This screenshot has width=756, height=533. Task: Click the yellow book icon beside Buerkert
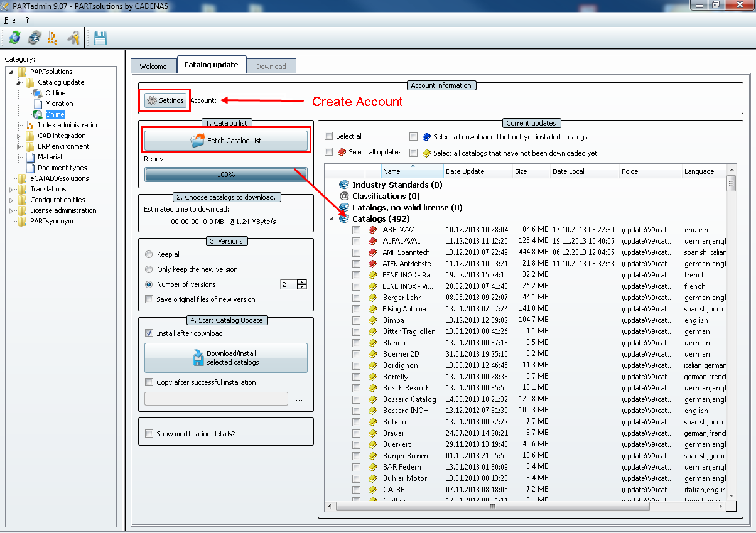click(x=373, y=444)
